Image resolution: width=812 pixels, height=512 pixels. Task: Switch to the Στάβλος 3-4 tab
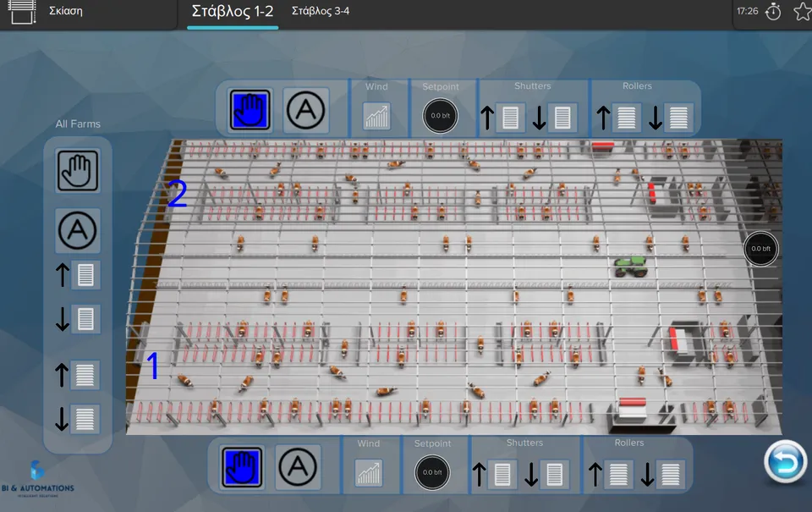pos(321,11)
